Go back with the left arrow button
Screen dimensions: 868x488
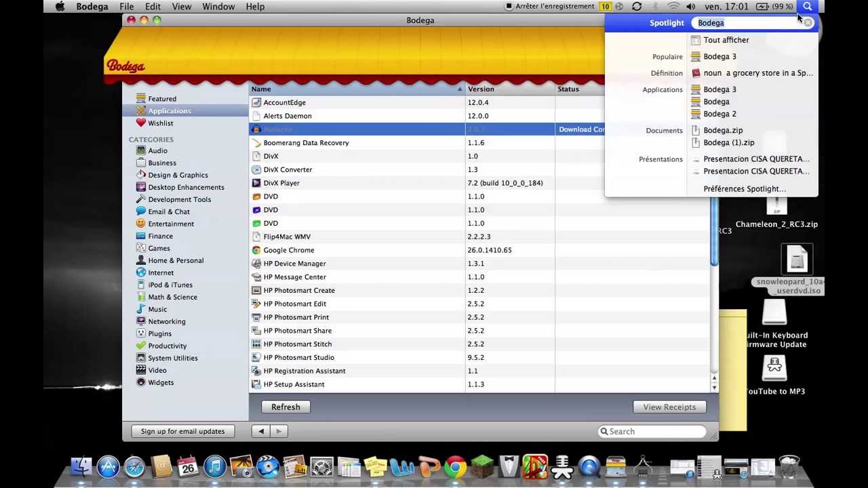261,431
